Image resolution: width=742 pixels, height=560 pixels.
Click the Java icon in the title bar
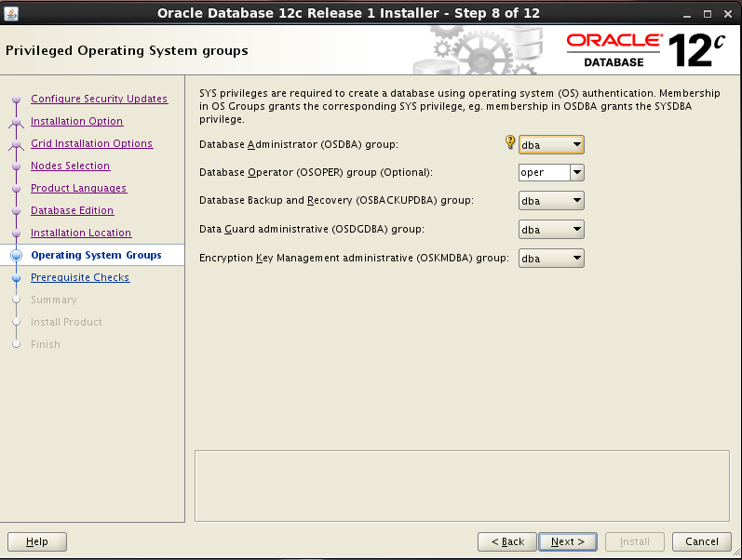tap(10, 13)
